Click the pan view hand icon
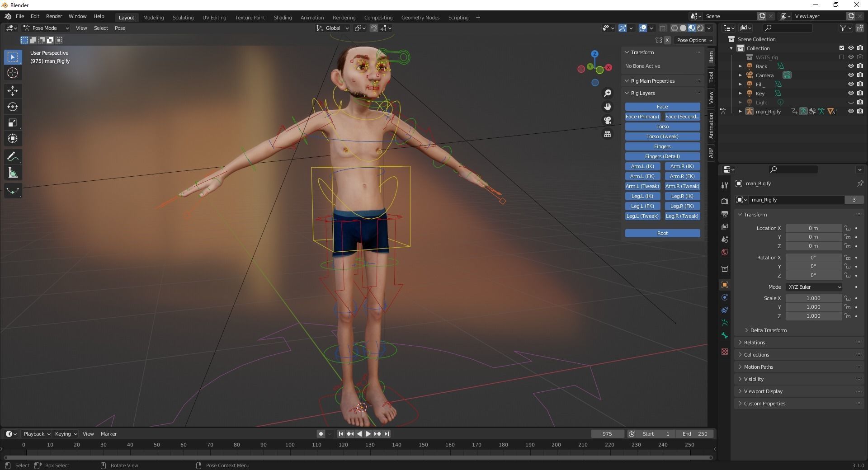Image resolution: width=868 pixels, height=470 pixels. tap(608, 107)
